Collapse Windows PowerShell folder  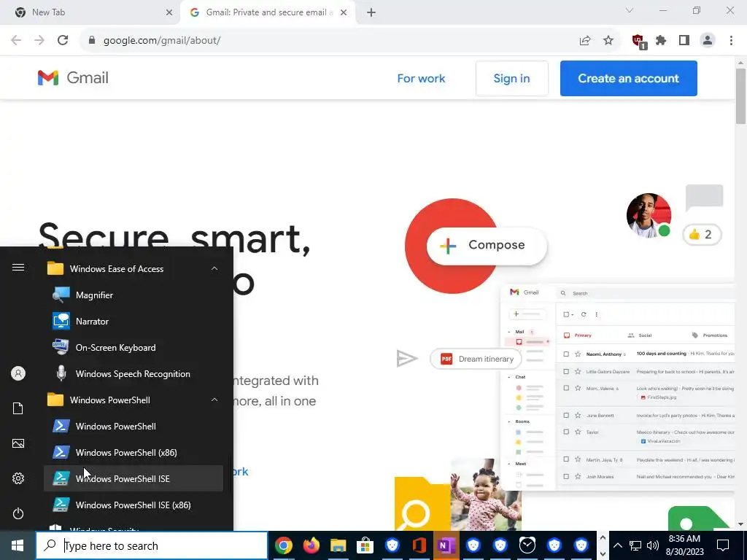tap(133, 400)
